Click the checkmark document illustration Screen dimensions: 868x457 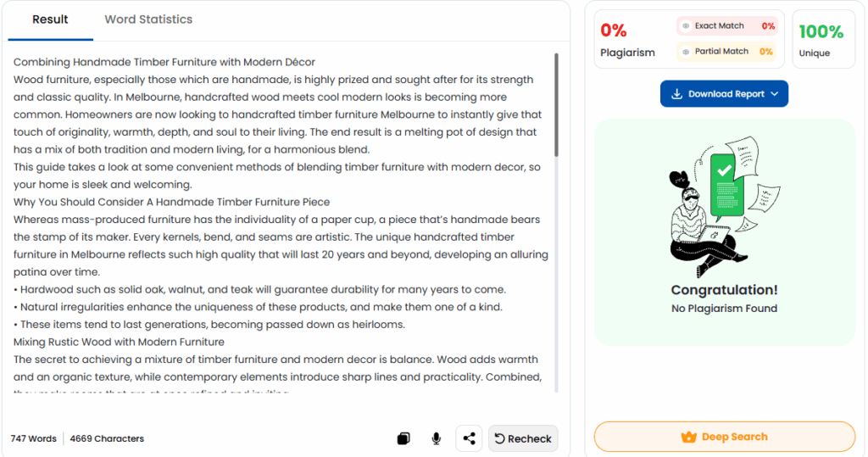coord(724,182)
